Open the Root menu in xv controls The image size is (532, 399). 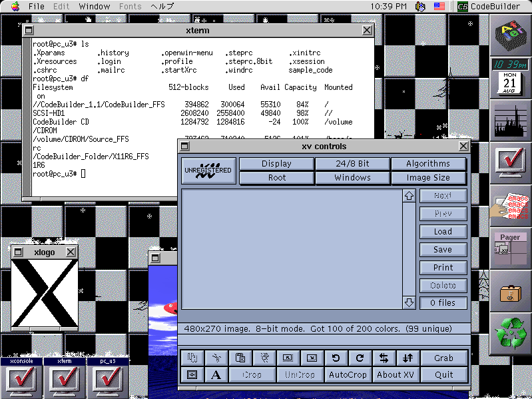click(276, 177)
